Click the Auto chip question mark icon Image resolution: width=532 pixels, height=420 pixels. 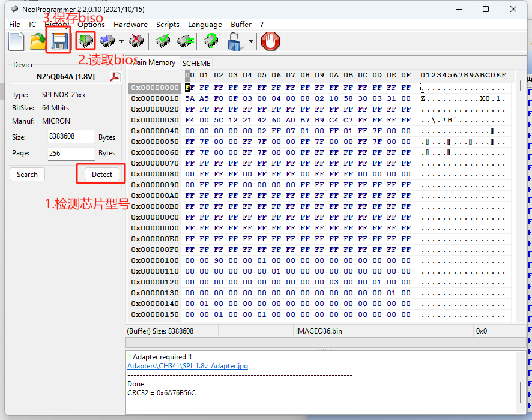point(210,41)
